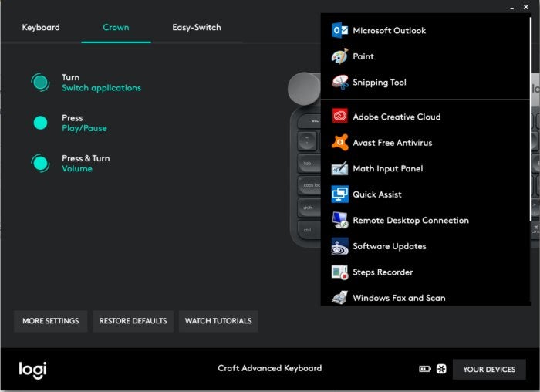Image resolution: width=540 pixels, height=392 pixels.
Task: Select the Math Input Panel label
Action: pyautogui.click(x=388, y=168)
